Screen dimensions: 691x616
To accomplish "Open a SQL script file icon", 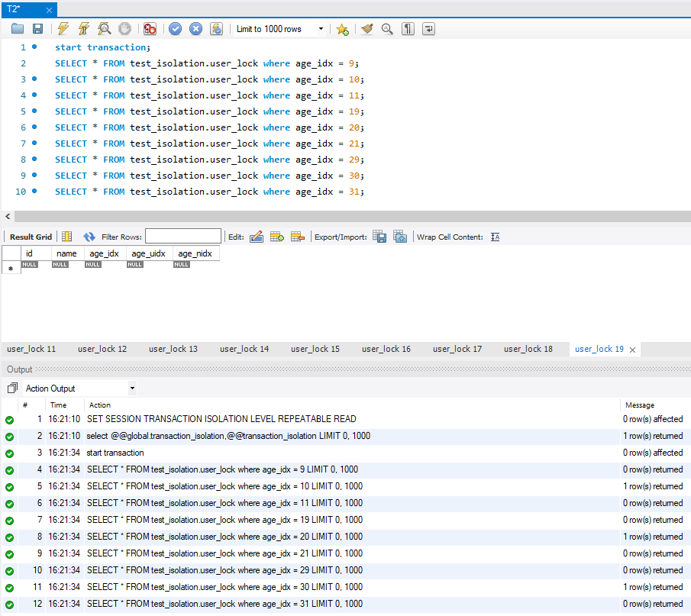I will pyautogui.click(x=18, y=29).
